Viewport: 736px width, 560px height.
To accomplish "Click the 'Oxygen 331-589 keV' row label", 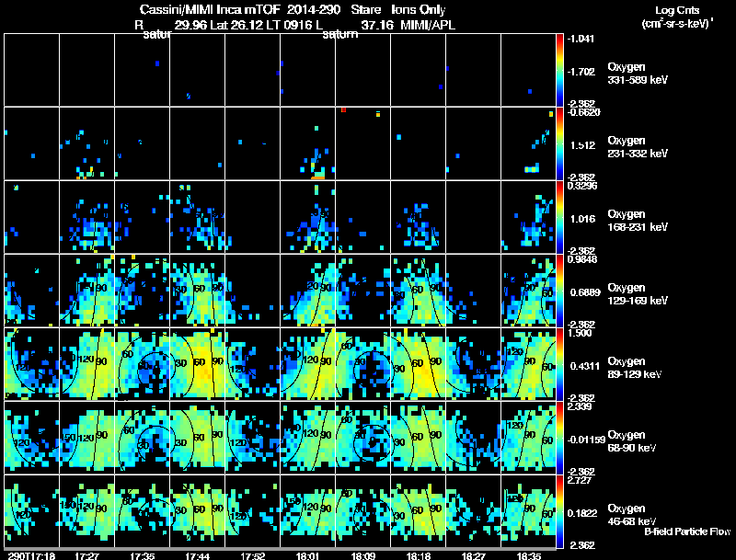I will point(637,74).
